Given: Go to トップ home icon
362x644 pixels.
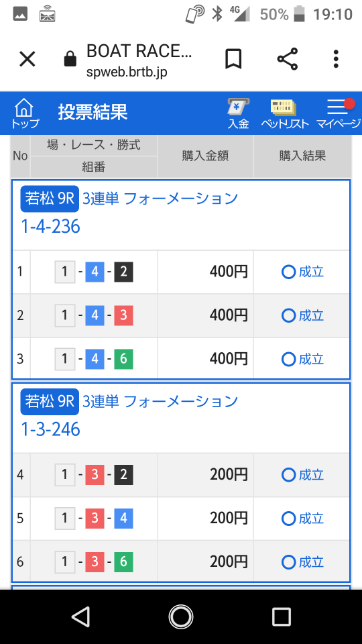Looking at the screenshot, I should click(x=24, y=113).
